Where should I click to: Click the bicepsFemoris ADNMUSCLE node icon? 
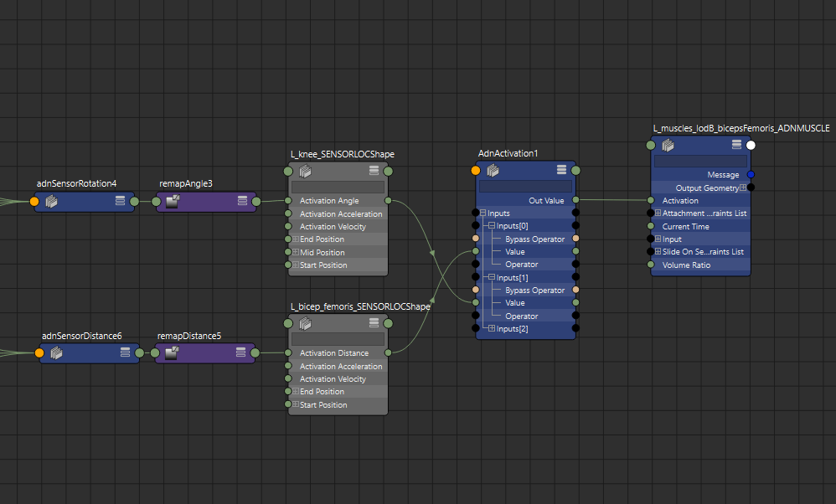[669, 145]
